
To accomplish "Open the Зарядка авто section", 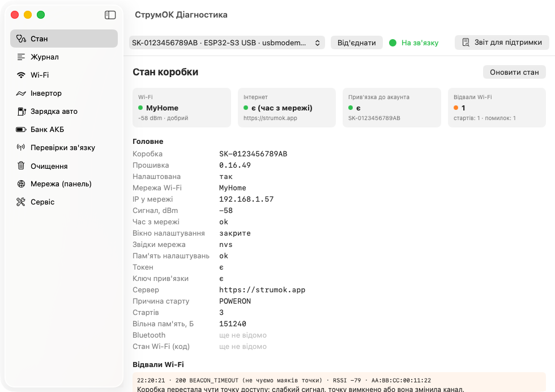I will click(x=64, y=111).
